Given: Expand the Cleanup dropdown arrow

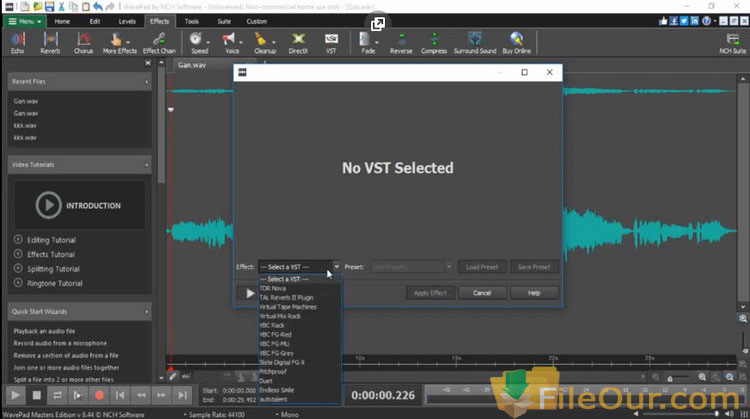Looking at the screenshot, I should click(273, 43).
